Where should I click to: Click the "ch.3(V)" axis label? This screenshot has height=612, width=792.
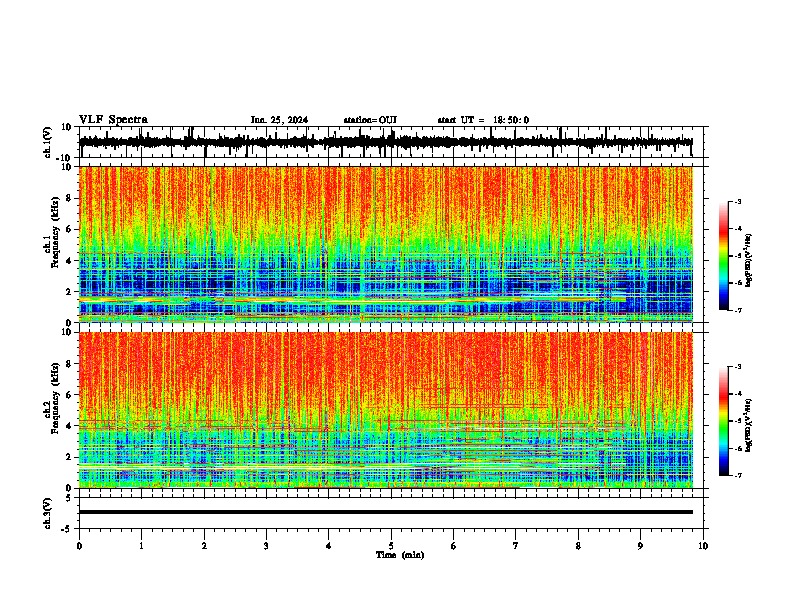(48, 513)
